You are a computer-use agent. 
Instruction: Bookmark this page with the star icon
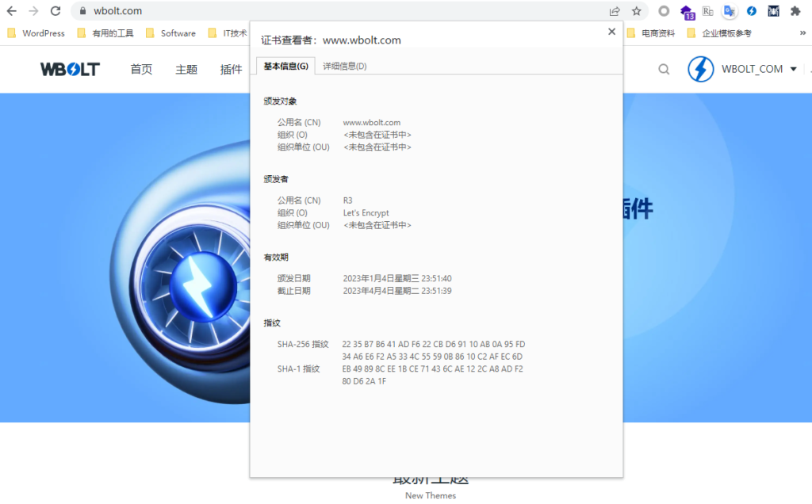pos(636,11)
